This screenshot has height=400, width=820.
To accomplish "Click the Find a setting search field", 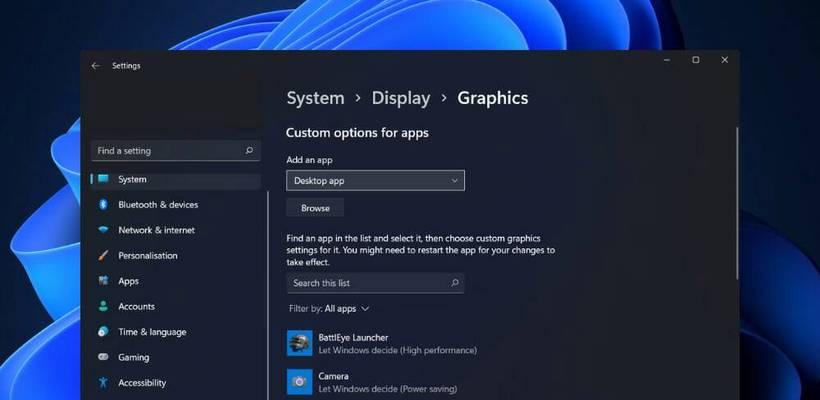I will pos(176,151).
